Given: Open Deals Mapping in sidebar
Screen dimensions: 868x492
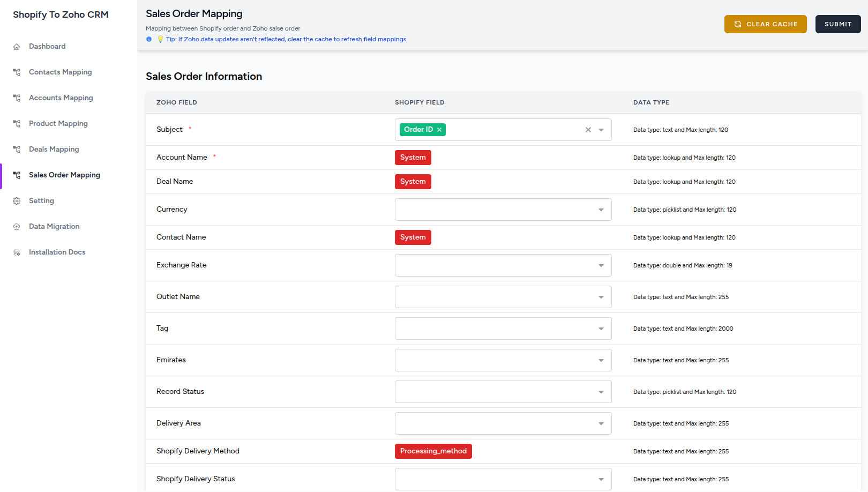Looking at the screenshot, I should click(x=54, y=149).
